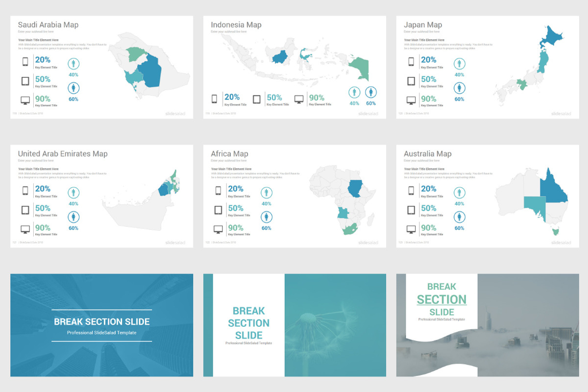Click the monitor icon on Australia Map slide
Viewport: 588px width, 392px height.
click(x=411, y=229)
